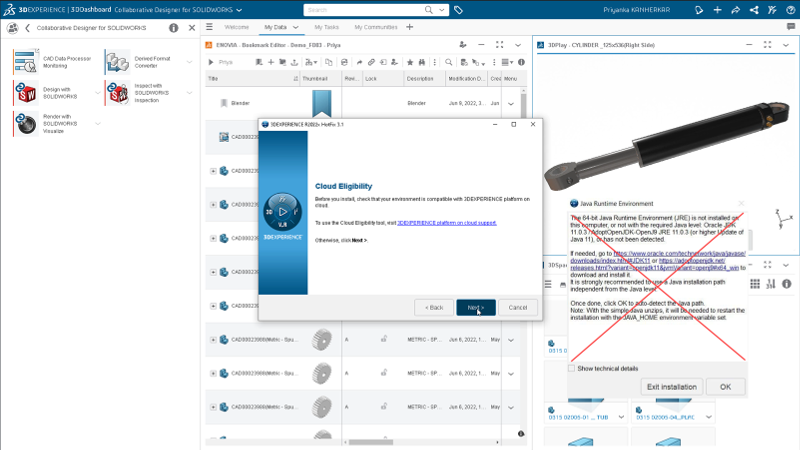Click the Blender bookmark thumbnail

pos(321,103)
